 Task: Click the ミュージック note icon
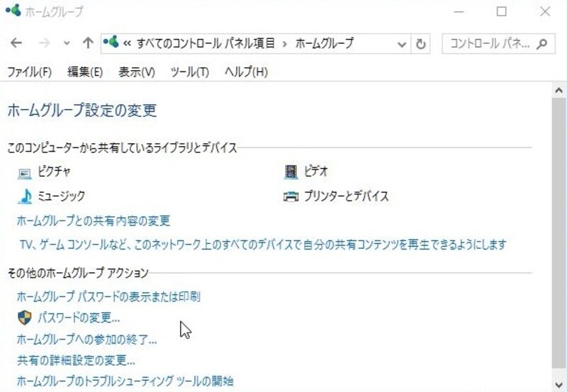25,196
